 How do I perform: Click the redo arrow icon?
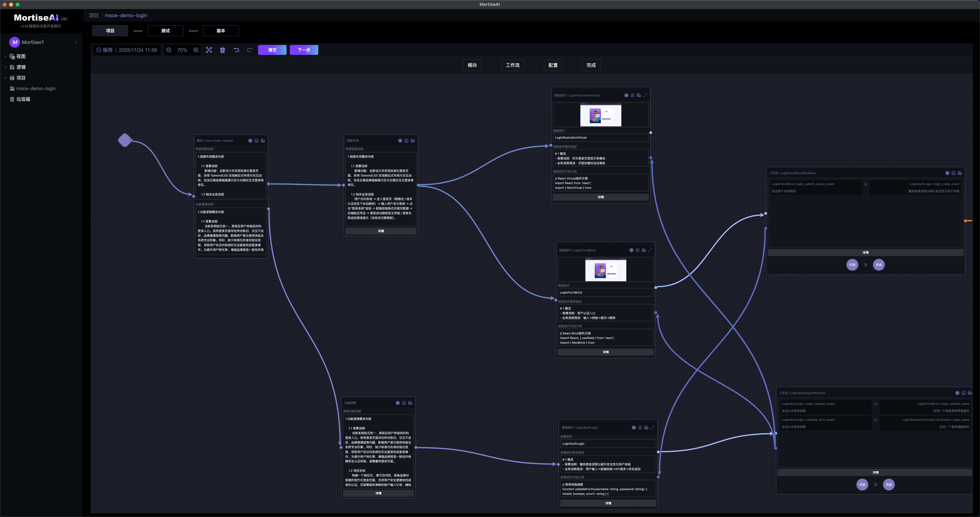(250, 50)
